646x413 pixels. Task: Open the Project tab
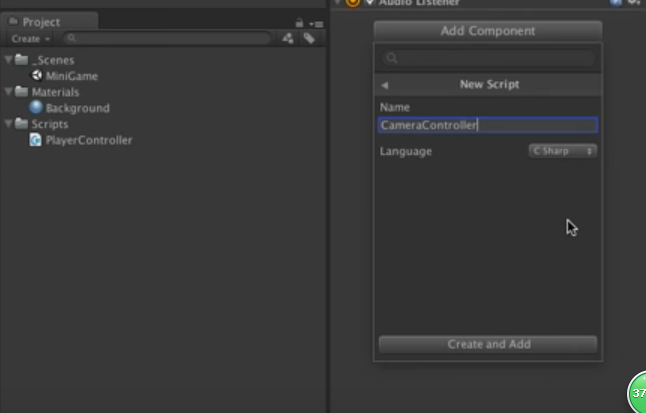[x=49, y=21]
